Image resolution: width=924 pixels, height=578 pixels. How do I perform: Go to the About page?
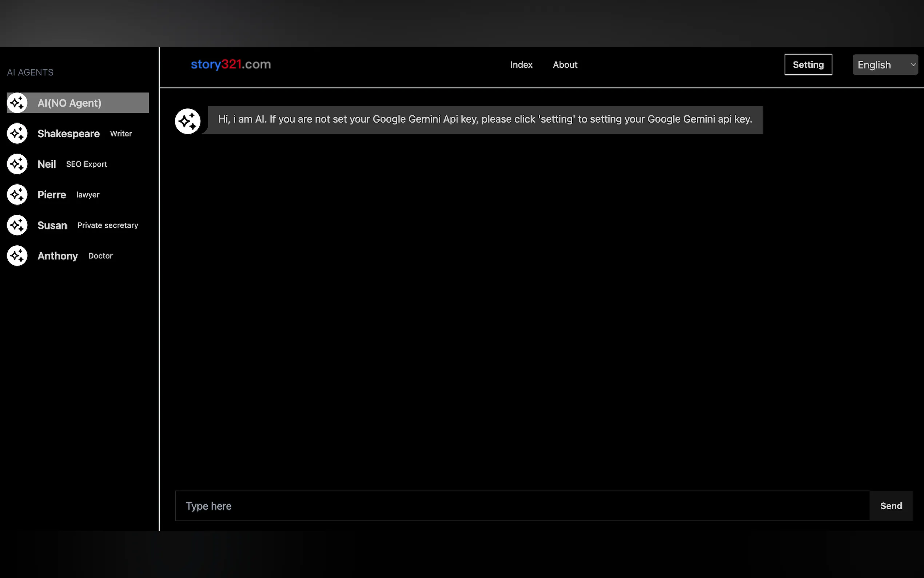point(565,65)
